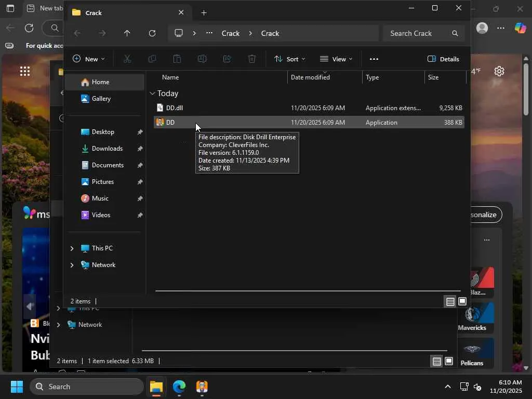Click the Cut scissors icon in the toolbar
The width and height of the screenshot is (532, 399).
point(127,59)
